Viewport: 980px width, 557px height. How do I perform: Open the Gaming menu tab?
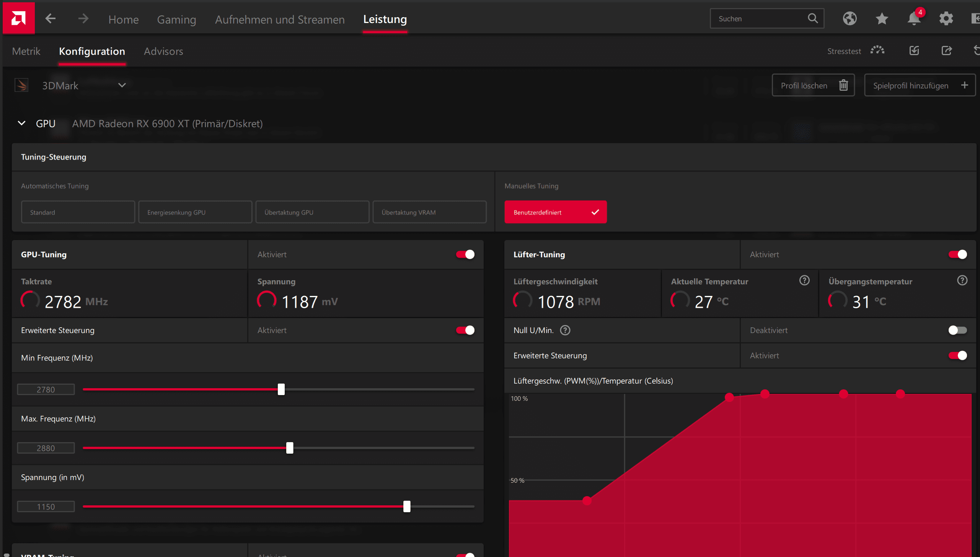pos(176,19)
